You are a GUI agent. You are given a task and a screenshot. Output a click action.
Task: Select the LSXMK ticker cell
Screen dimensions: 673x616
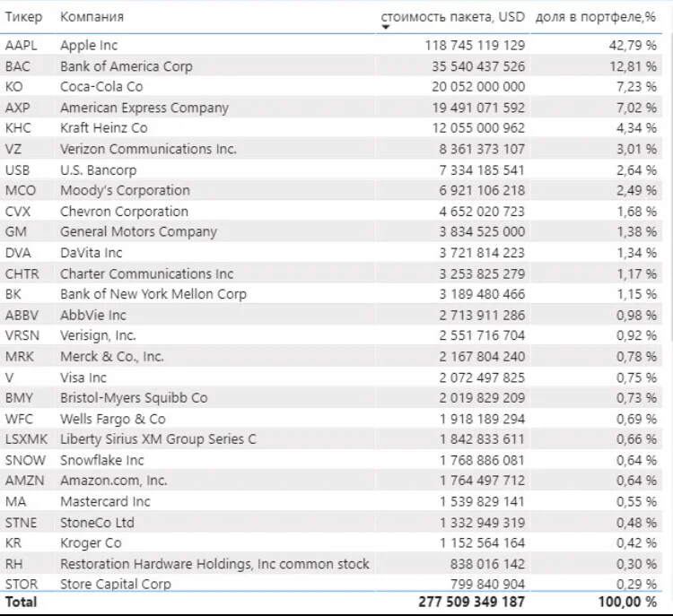click(x=26, y=439)
